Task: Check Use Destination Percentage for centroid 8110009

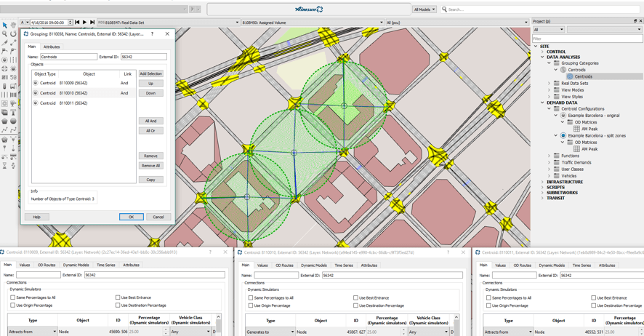Action: (x=118, y=305)
